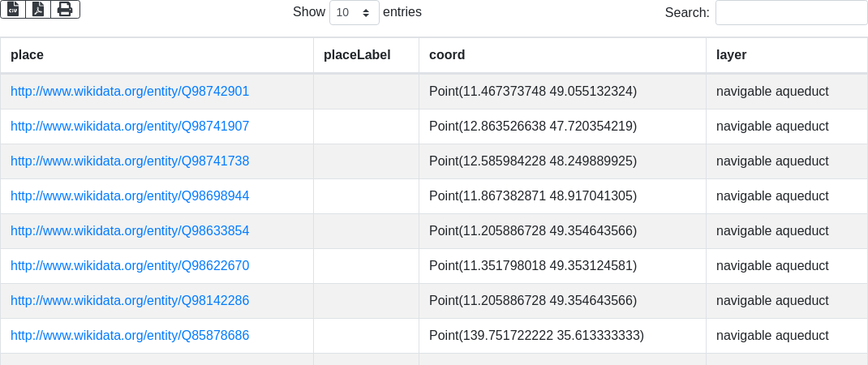Open the entries-per-page dropdown
Image resolution: width=868 pixels, height=365 pixels.
click(353, 12)
